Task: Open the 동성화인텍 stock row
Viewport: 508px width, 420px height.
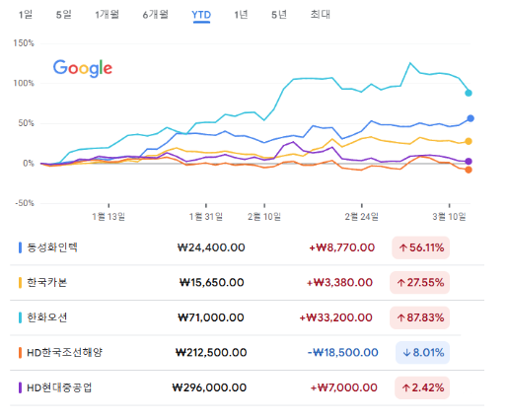Action: pos(247,247)
